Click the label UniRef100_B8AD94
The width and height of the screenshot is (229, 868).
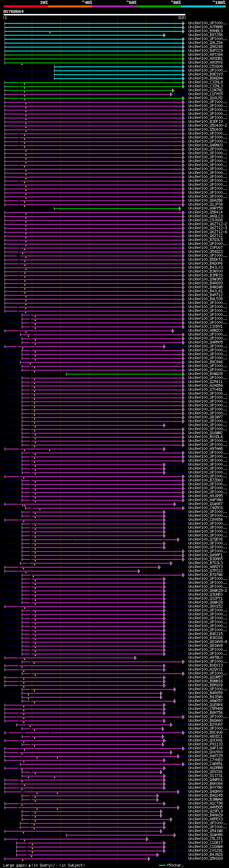click(205, 78)
